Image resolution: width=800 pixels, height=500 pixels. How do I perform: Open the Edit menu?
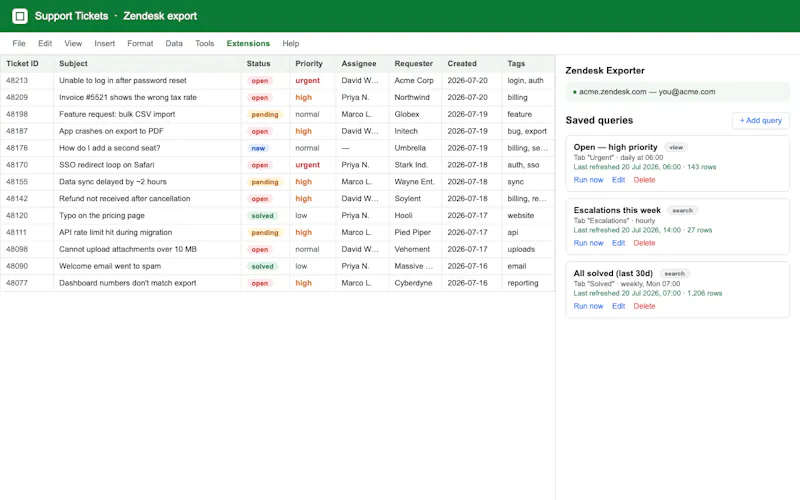45,43
